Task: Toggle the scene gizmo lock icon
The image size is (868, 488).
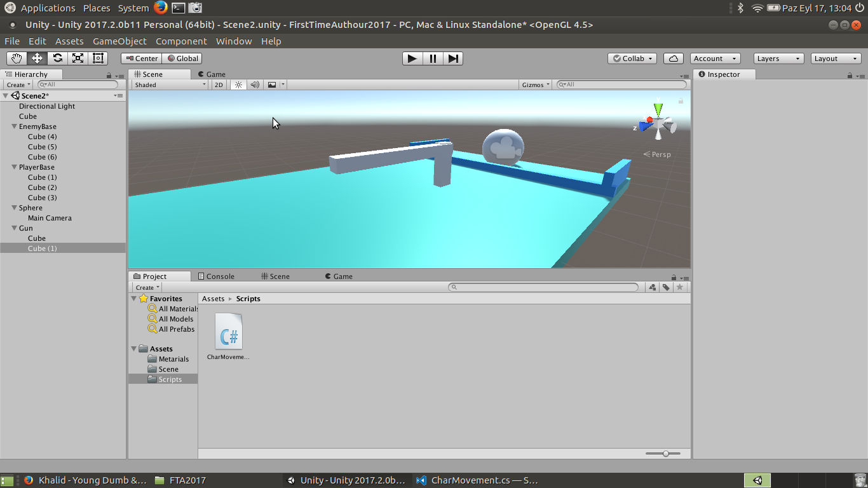Action: [x=681, y=100]
